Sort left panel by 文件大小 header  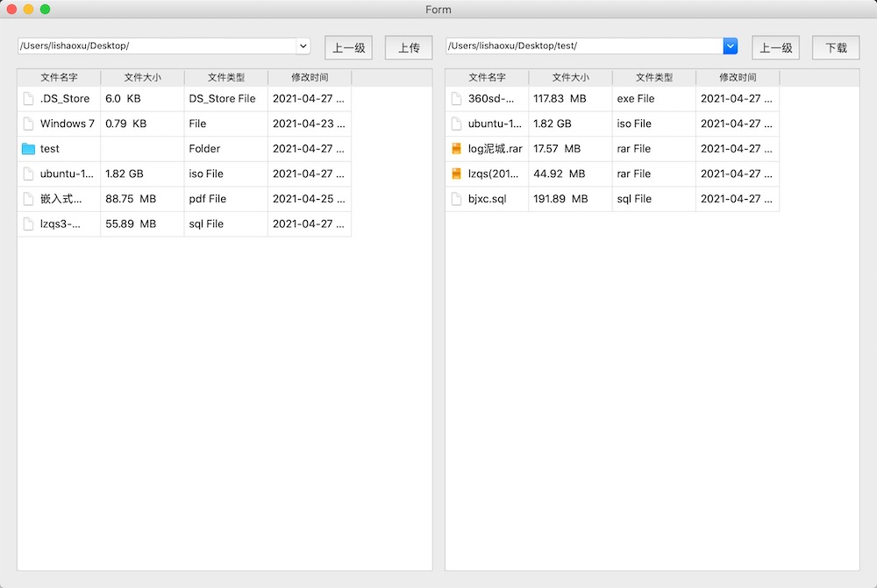pos(143,78)
